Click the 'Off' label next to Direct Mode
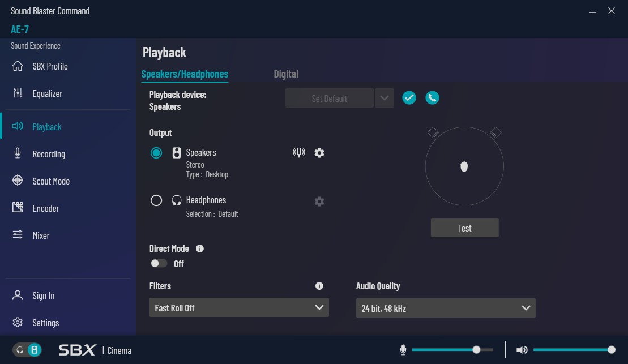 (178, 264)
